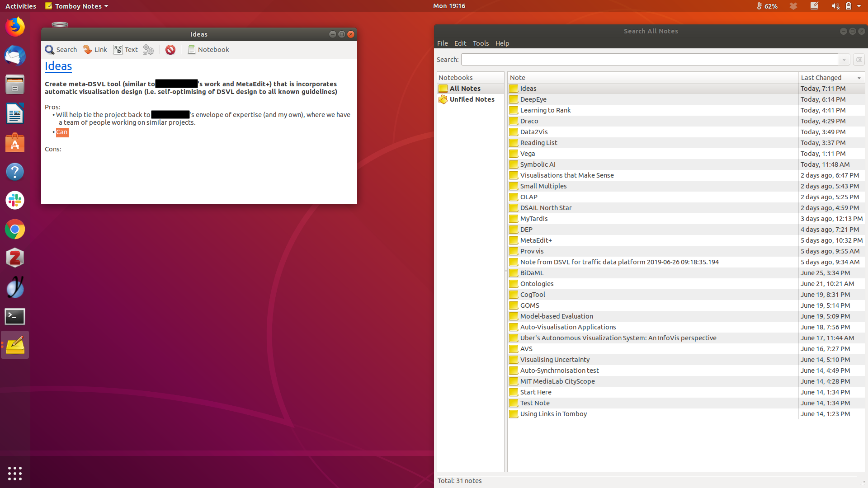Viewport: 868px width, 488px height.
Task: Select All Notes in notebooks list
Action: (x=465, y=89)
